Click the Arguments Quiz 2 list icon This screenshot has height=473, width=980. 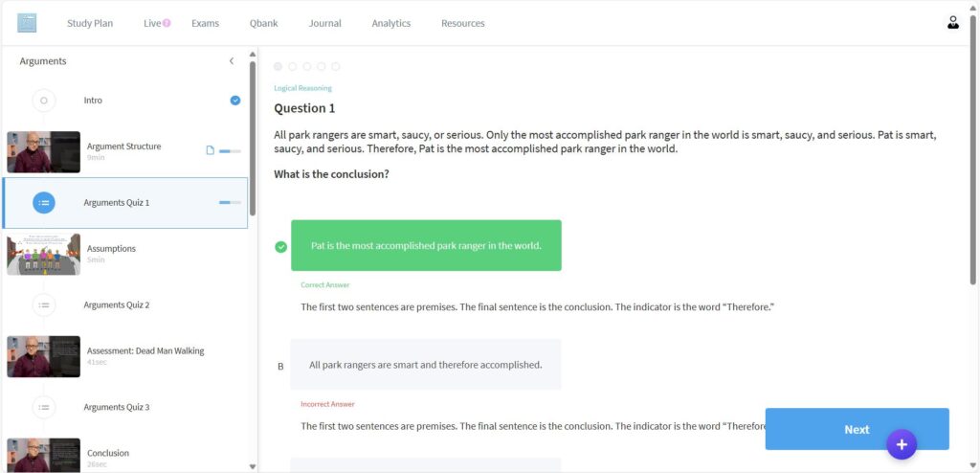[x=44, y=305]
